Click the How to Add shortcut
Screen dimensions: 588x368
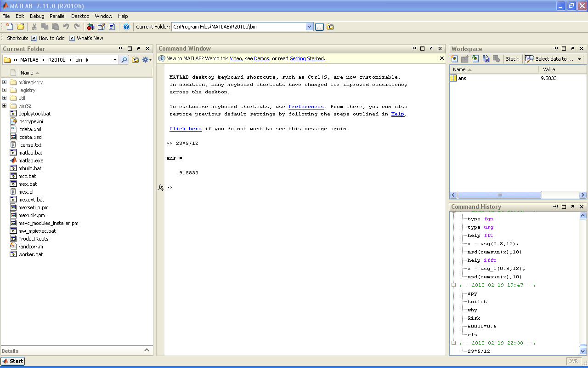[48, 38]
